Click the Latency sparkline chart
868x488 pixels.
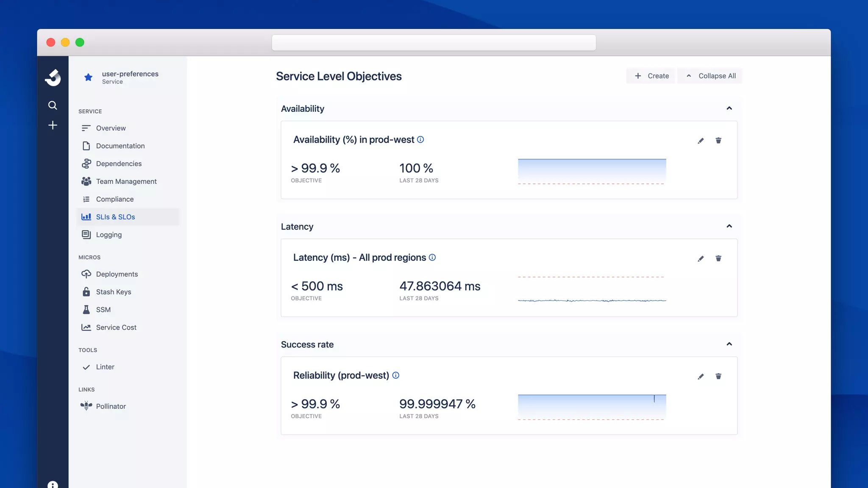[592, 289]
